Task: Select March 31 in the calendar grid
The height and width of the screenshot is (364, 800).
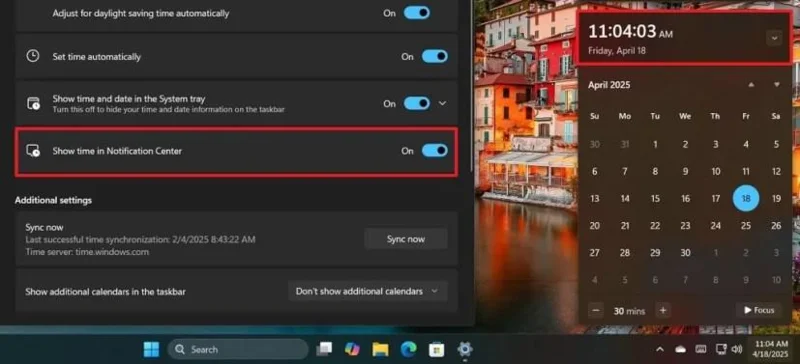Action: (625, 144)
